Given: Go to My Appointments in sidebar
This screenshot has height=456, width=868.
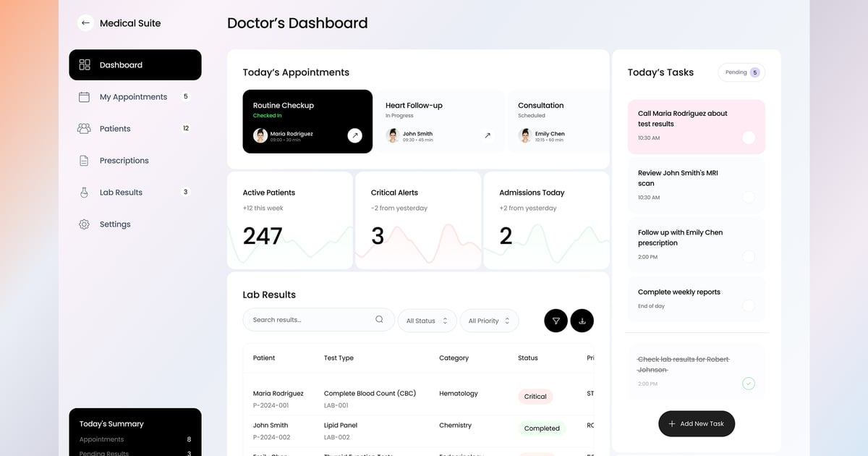Looking at the screenshot, I should pyautogui.click(x=133, y=97).
